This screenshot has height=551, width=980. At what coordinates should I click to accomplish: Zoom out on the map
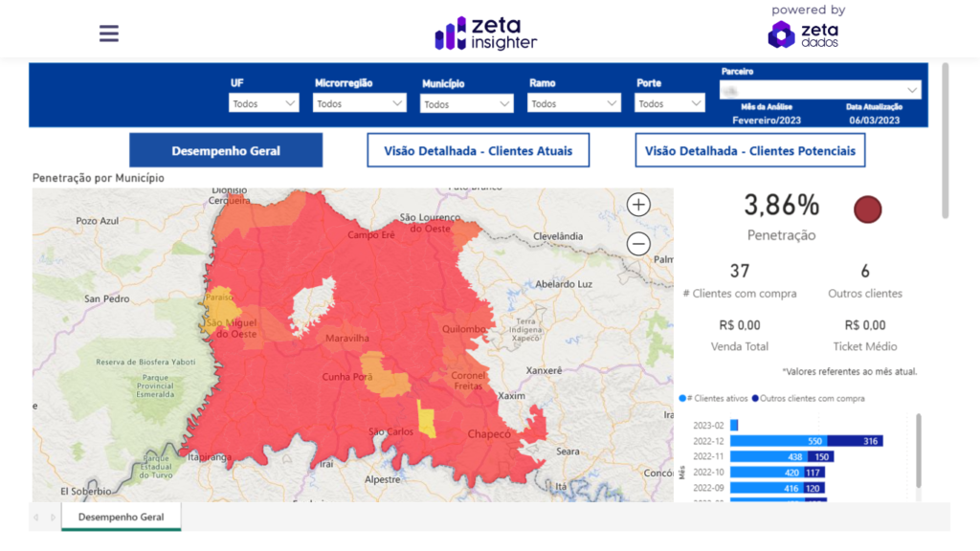[638, 244]
